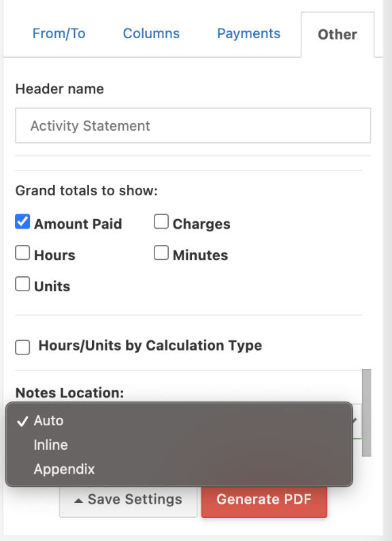
Task: Click the Header name label
Action: (60, 89)
